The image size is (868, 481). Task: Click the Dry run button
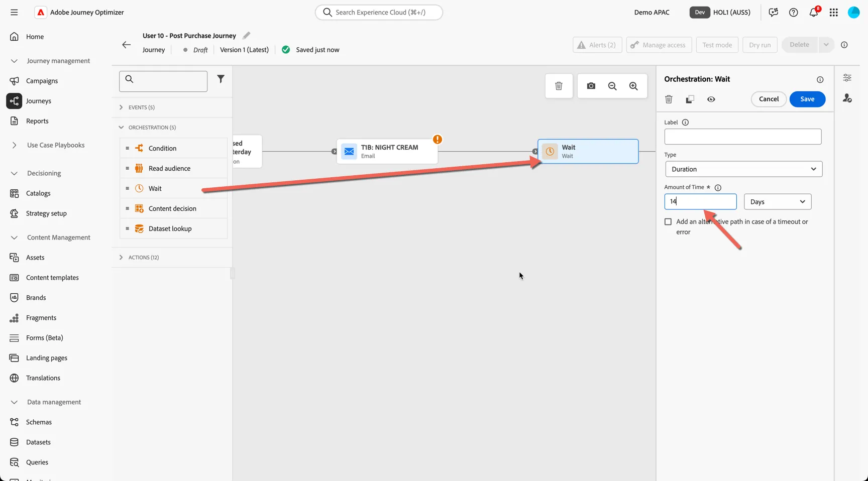[759, 45]
